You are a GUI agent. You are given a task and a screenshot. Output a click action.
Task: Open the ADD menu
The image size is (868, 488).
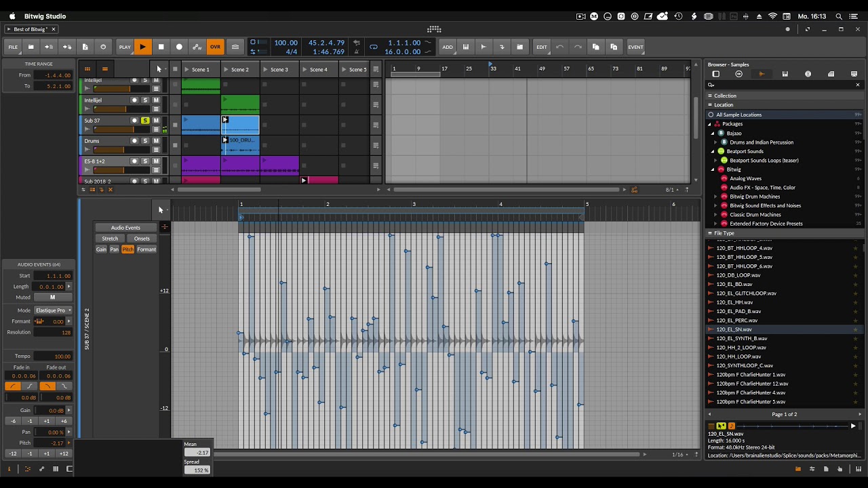click(448, 47)
